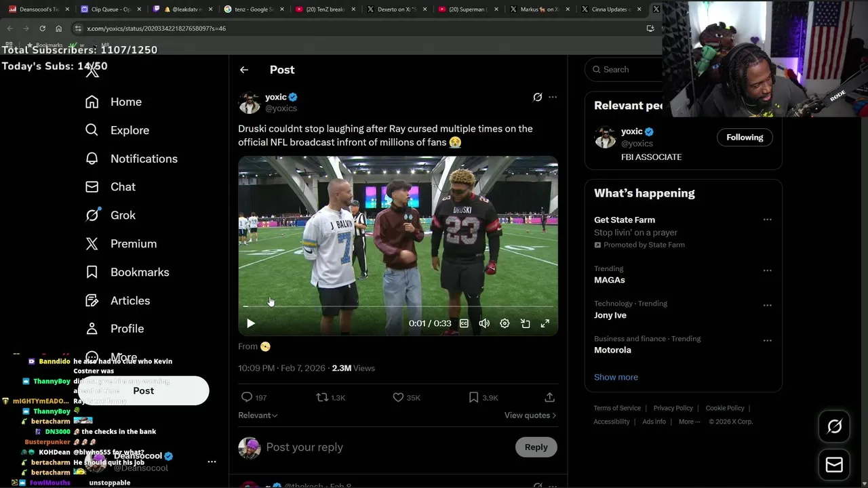Screen dimensions: 868x488
Task: Mute the video volume
Action: [x=484, y=323]
